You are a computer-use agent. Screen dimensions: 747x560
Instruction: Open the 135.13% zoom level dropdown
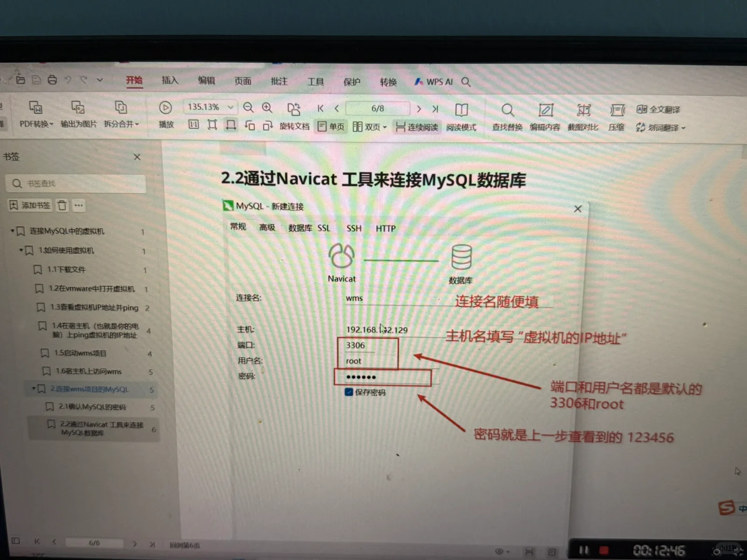[x=210, y=107]
